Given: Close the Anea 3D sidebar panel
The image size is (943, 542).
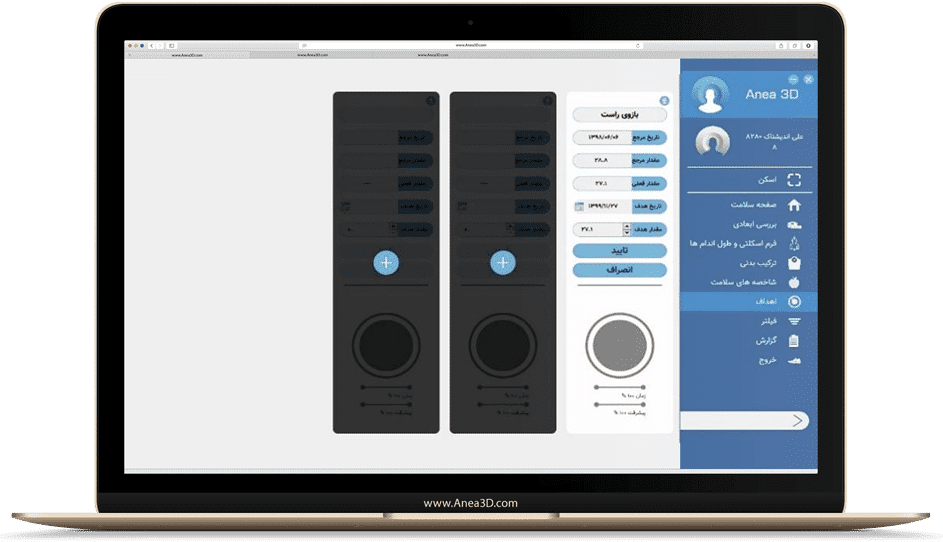Looking at the screenshot, I should [808, 79].
